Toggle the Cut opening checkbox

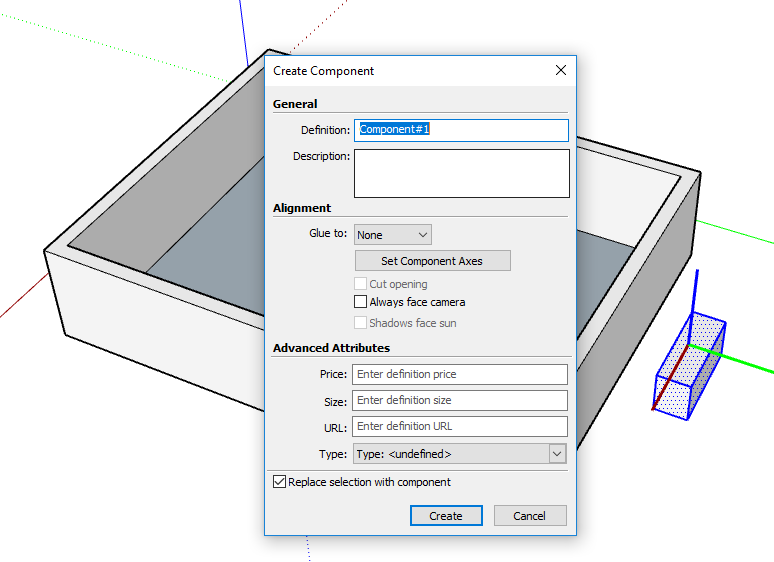(x=360, y=284)
